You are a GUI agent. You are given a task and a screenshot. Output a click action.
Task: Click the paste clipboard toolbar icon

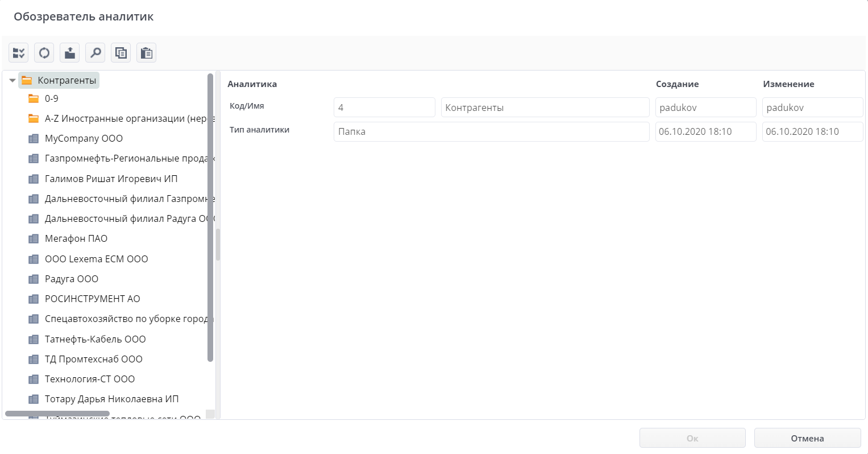146,53
